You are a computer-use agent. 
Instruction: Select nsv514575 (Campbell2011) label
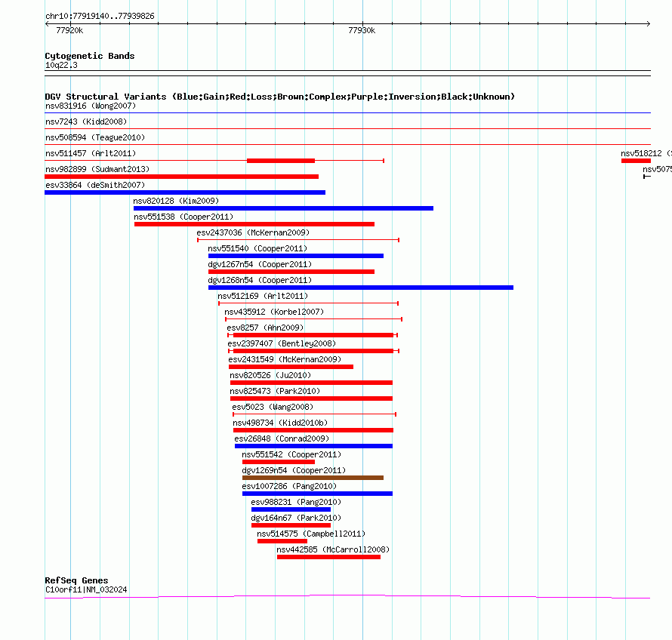tap(311, 534)
